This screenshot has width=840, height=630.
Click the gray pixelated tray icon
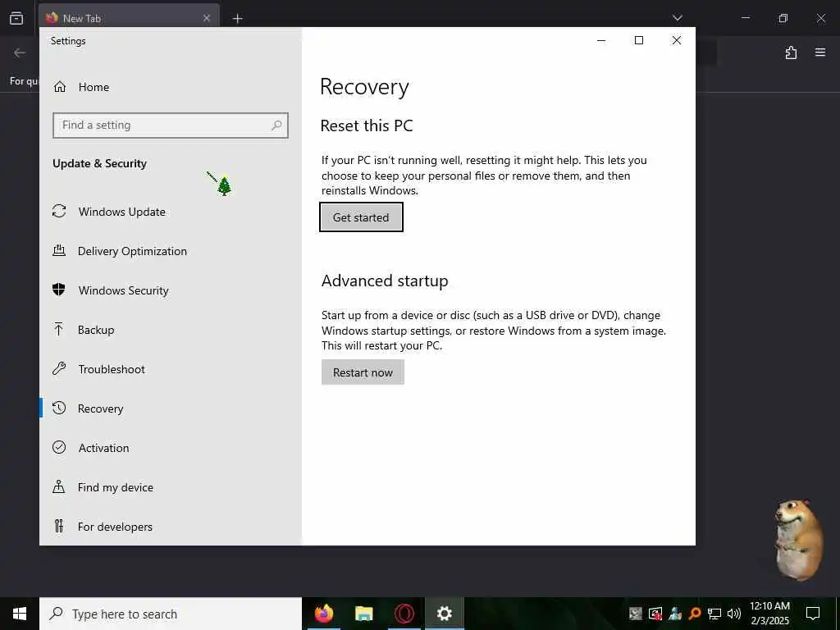(x=636, y=614)
